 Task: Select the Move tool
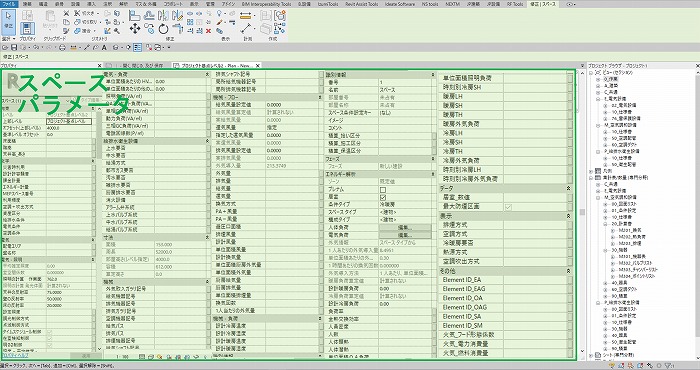point(135,29)
